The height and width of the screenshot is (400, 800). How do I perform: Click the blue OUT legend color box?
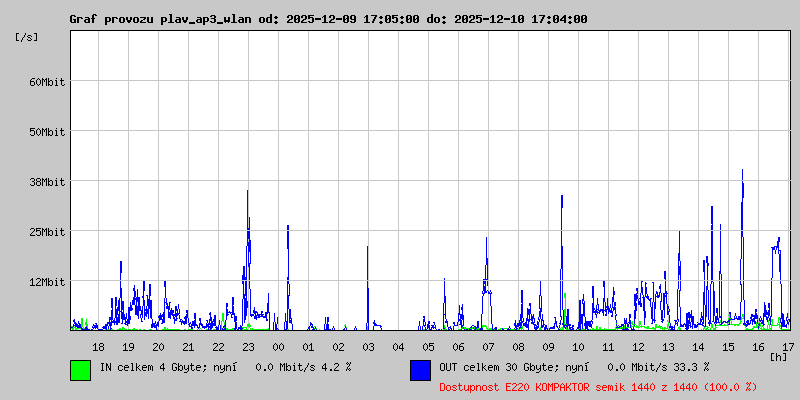coord(420,370)
